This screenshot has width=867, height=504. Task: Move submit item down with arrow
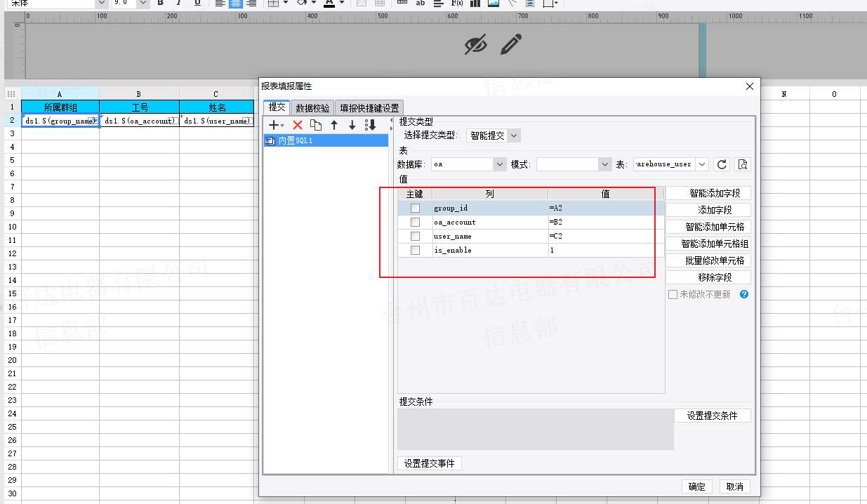click(x=352, y=125)
